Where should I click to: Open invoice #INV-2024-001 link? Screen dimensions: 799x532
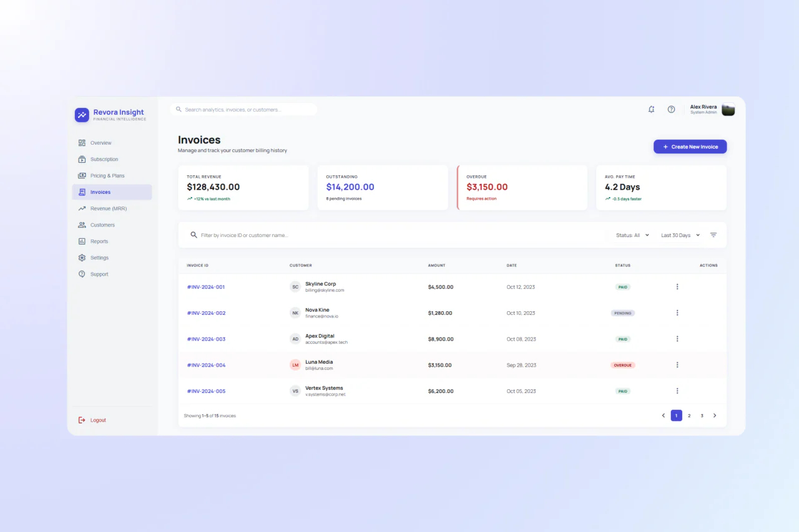pos(206,287)
